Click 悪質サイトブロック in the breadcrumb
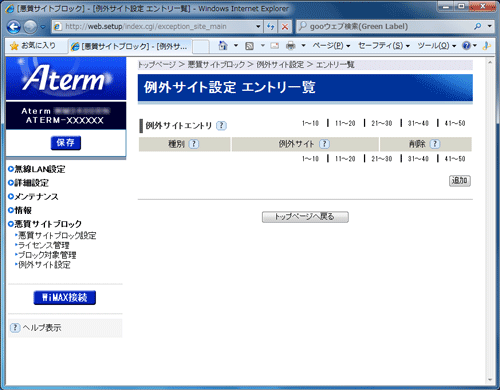Image resolution: width=500 pixels, height=390 pixels. pos(216,65)
